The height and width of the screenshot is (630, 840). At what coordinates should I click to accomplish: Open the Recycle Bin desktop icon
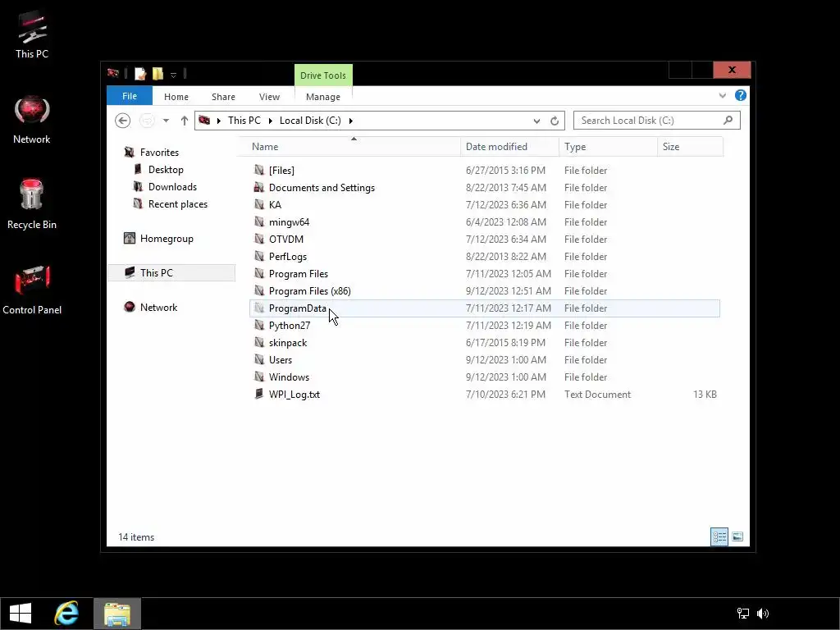pos(32,204)
